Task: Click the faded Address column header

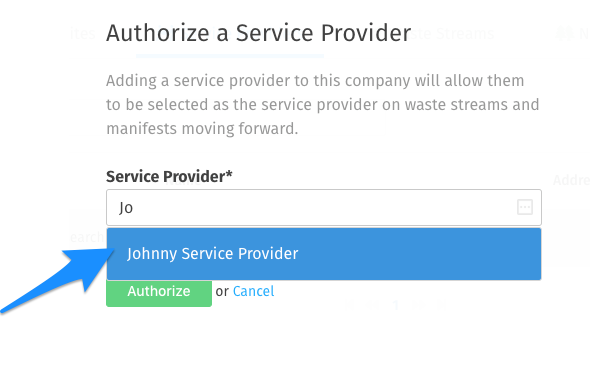Action: point(571,180)
